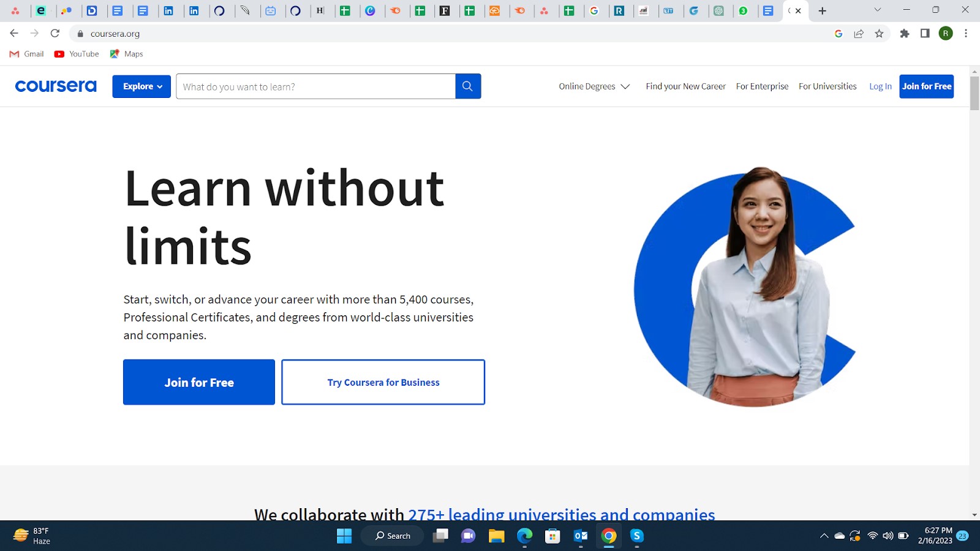
Task: Open the tab search chevron
Action: pos(877,10)
